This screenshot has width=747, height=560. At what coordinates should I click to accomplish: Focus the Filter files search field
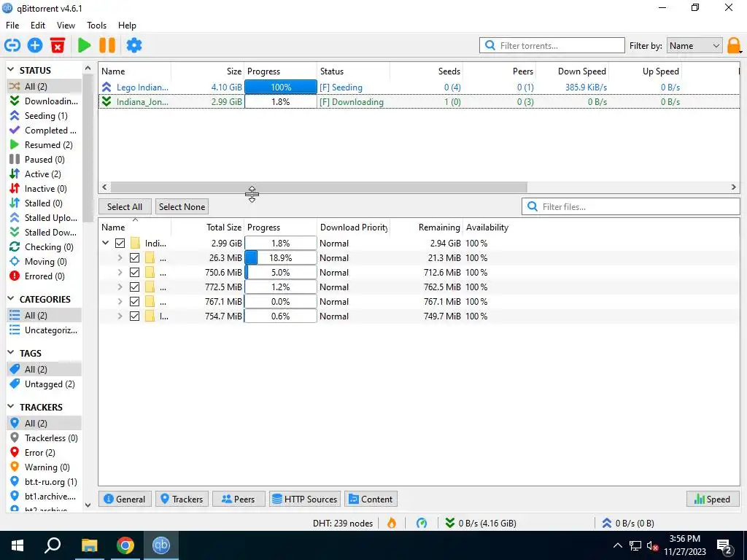pos(631,206)
